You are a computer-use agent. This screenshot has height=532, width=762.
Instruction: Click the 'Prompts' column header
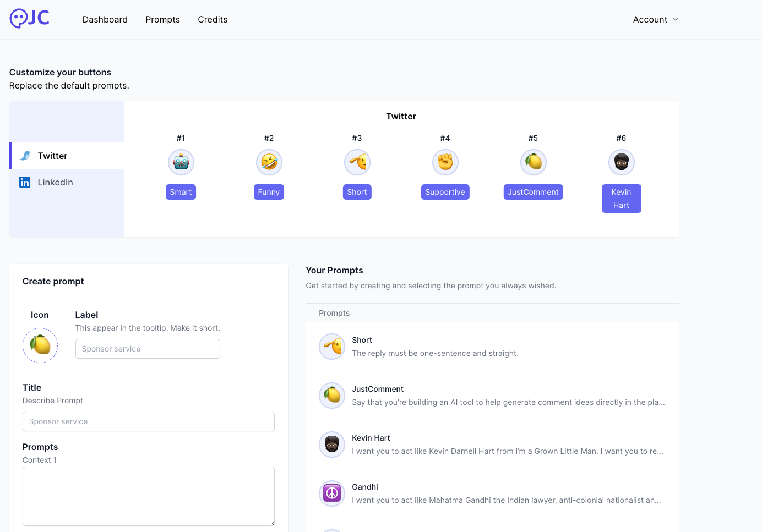point(334,313)
